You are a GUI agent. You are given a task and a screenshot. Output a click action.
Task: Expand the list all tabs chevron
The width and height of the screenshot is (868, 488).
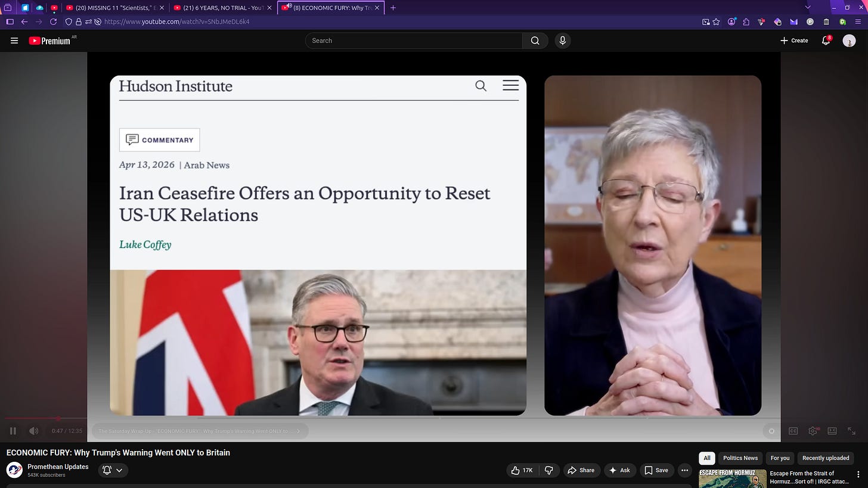tap(808, 8)
